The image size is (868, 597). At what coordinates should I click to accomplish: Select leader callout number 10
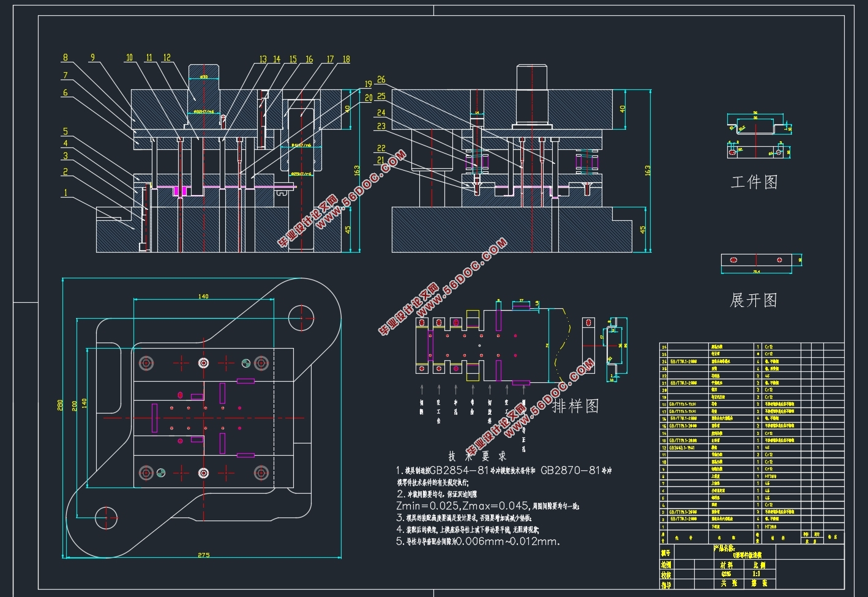coord(129,58)
